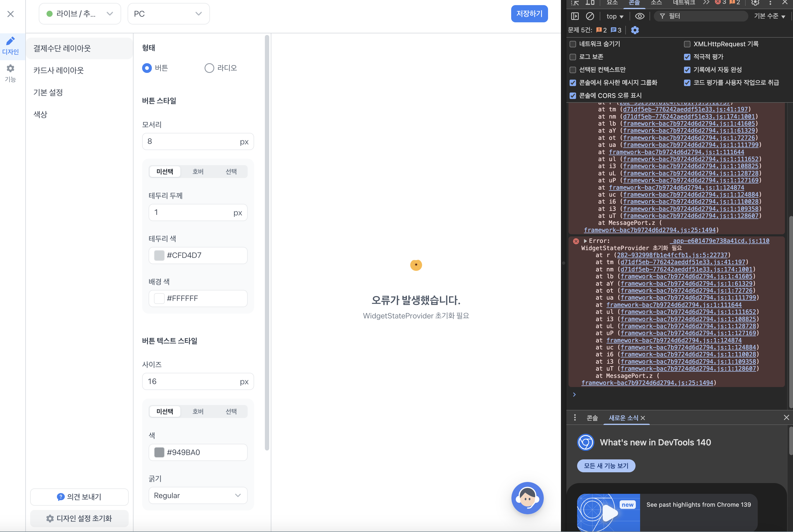
Task: Open the Regular font weight dropdown
Action: click(x=198, y=495)
